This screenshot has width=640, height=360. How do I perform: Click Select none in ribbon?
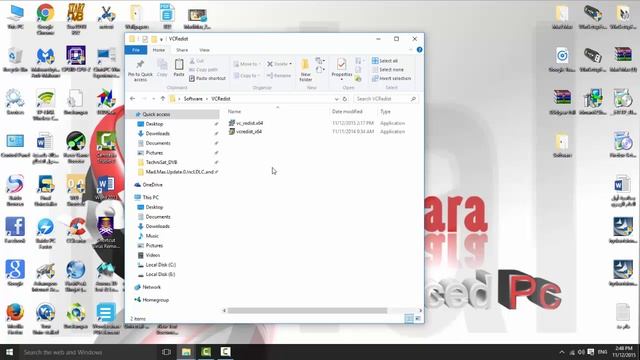(387, 69)
